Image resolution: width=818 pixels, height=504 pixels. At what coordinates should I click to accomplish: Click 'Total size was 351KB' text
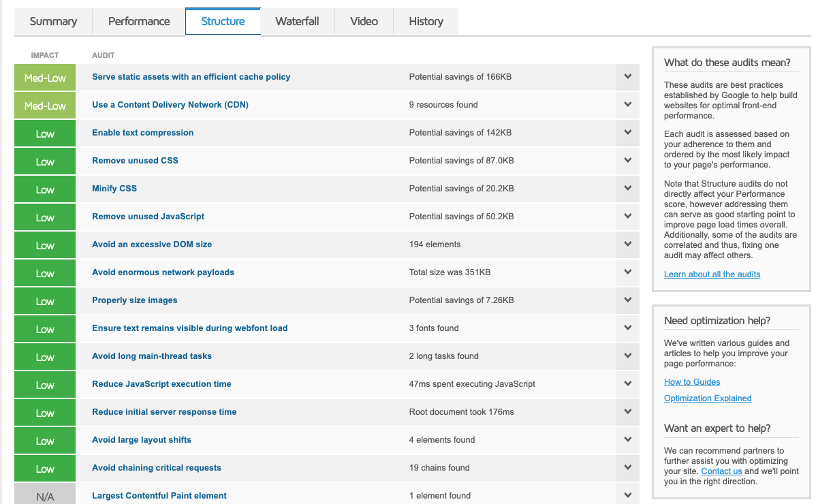450,272
